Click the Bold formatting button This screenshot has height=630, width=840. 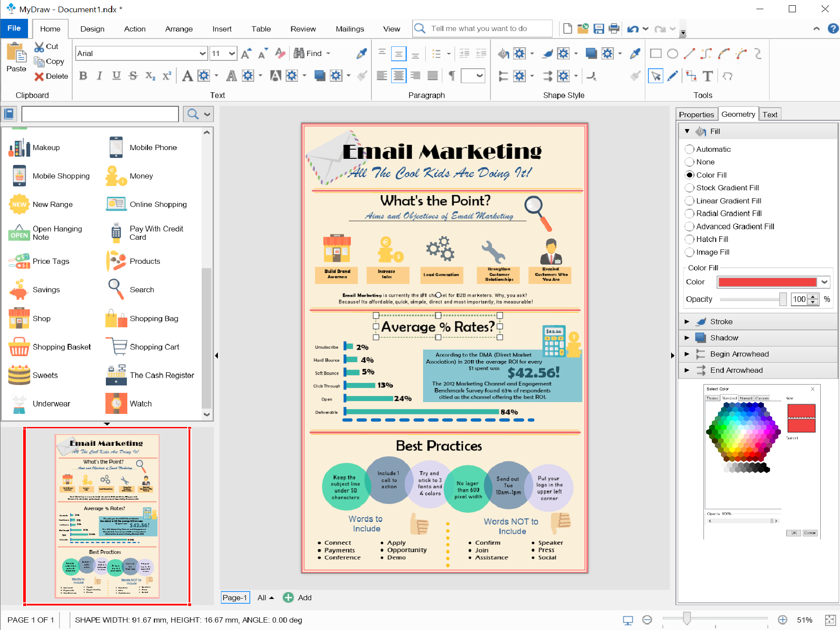pos(83,76)
